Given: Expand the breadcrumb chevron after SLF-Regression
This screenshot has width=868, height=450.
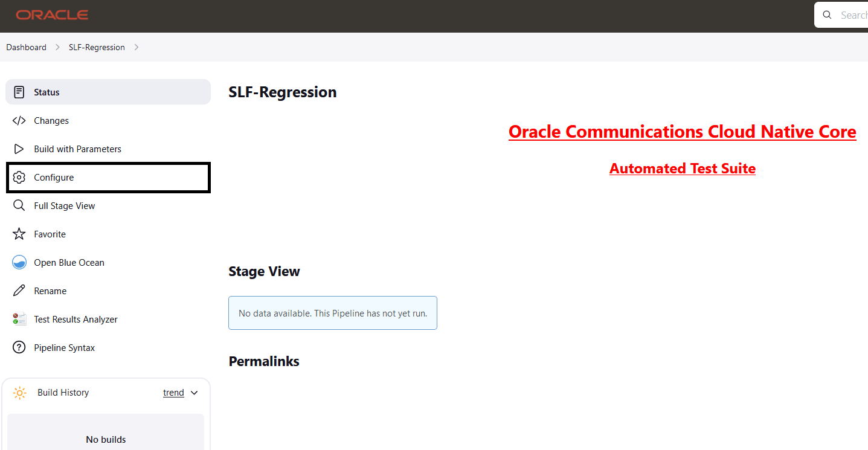Looking at the screenshot, I should click(x=137, y=47).
